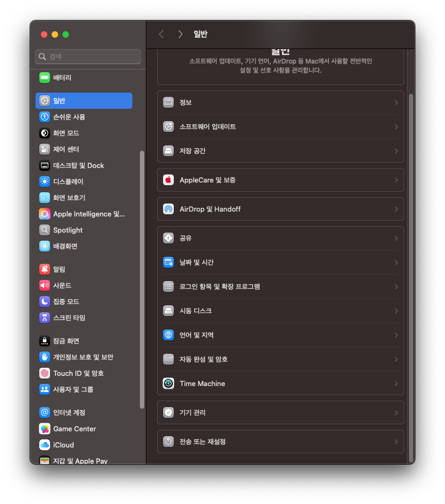Click the 소프트웨어 업데이트 gear icon in main pane
Image resolution: width=445 pixels, height=504 pixels.
(168, 127)
